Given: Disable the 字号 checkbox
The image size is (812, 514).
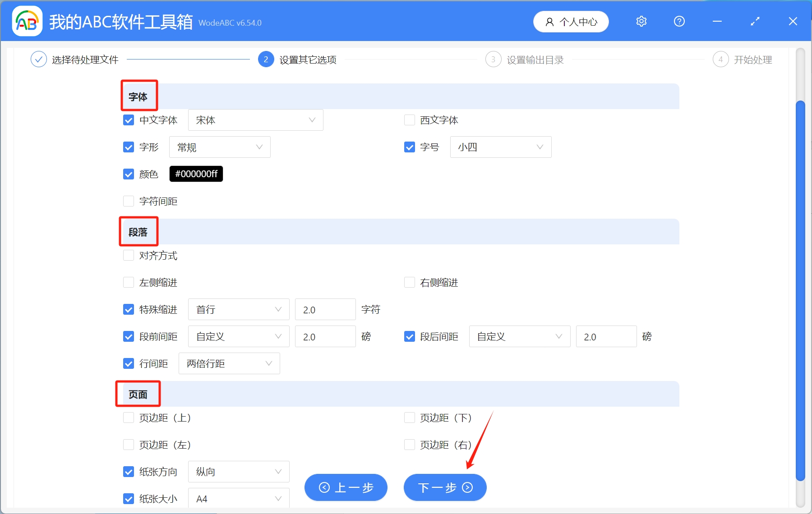Looking at the screenshot, I should (409, 147).
